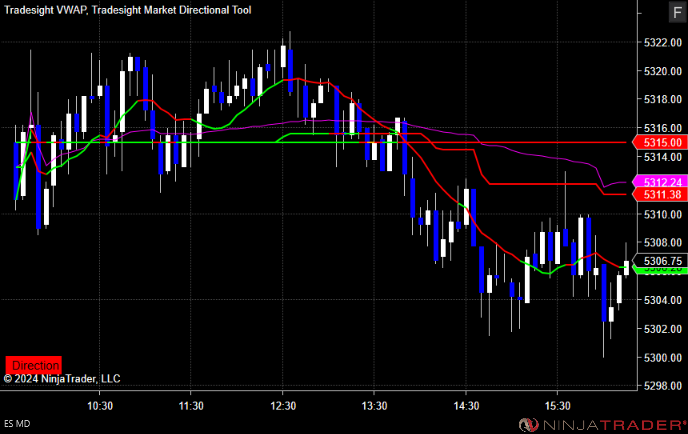
Task: Click the 13:30 time axis label
Action: pyautogui.click(x=374, y=405)
